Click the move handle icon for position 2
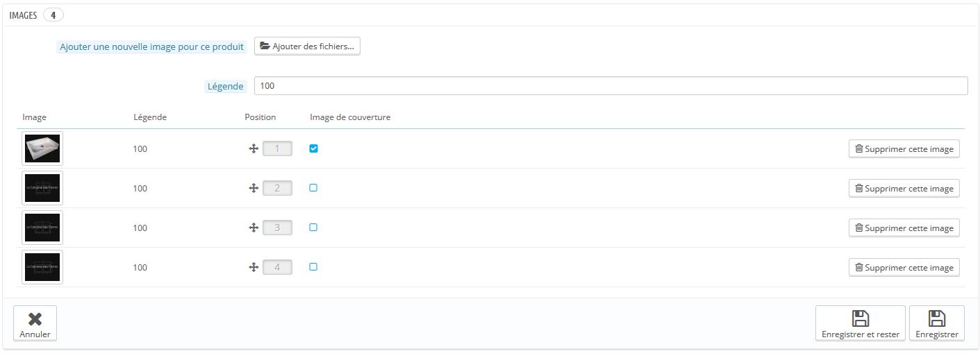 (x=254, y=188)
